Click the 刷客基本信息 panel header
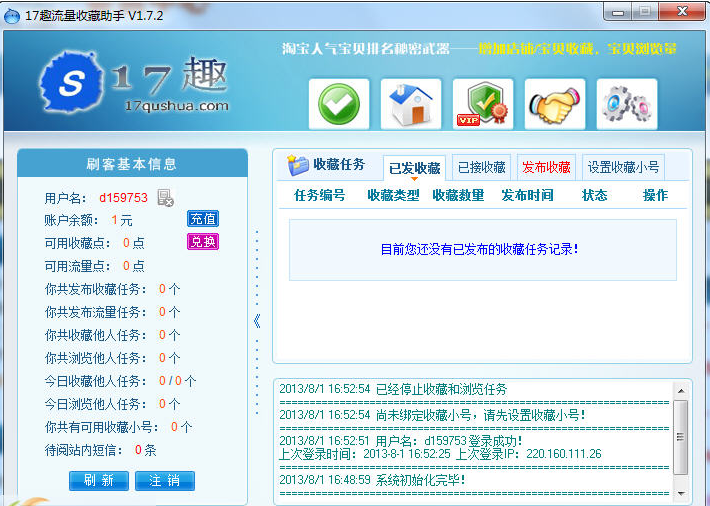 click(x=132, y=164)
